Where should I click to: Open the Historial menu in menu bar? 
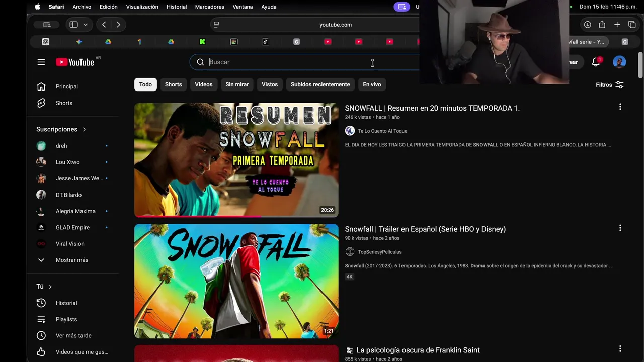pos(177,7)
